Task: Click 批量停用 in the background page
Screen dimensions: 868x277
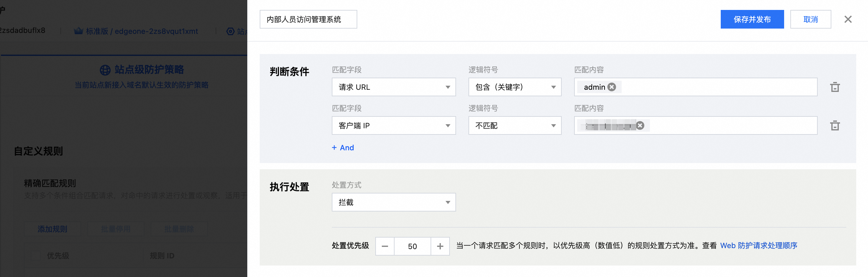Action: (116, 229)
